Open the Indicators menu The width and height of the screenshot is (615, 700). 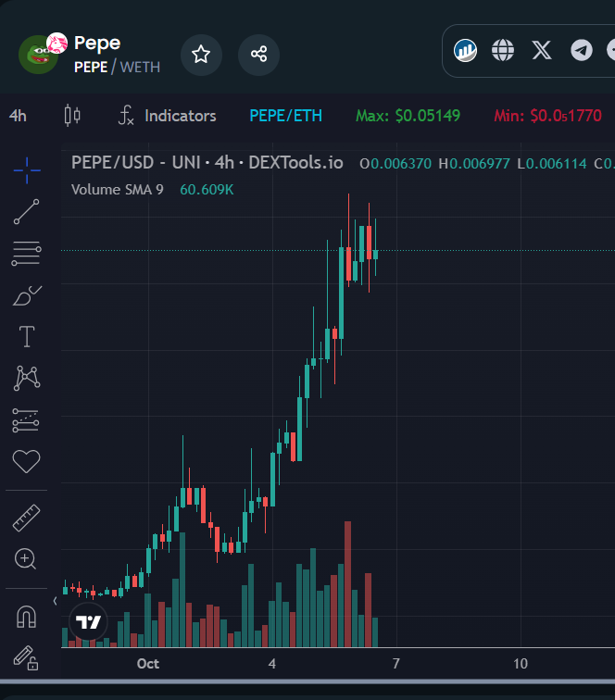point(168,116)
